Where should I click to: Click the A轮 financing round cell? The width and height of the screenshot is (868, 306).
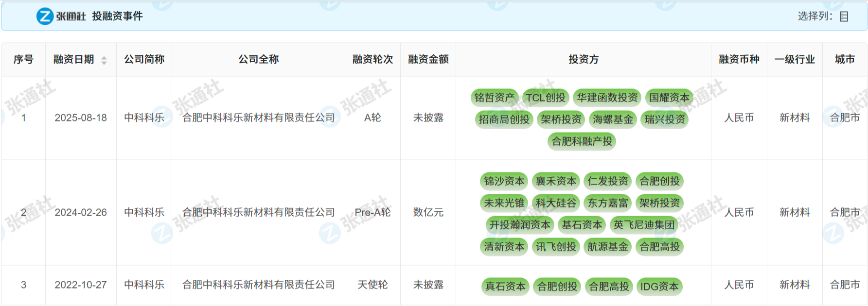click(x=372, y=118)
